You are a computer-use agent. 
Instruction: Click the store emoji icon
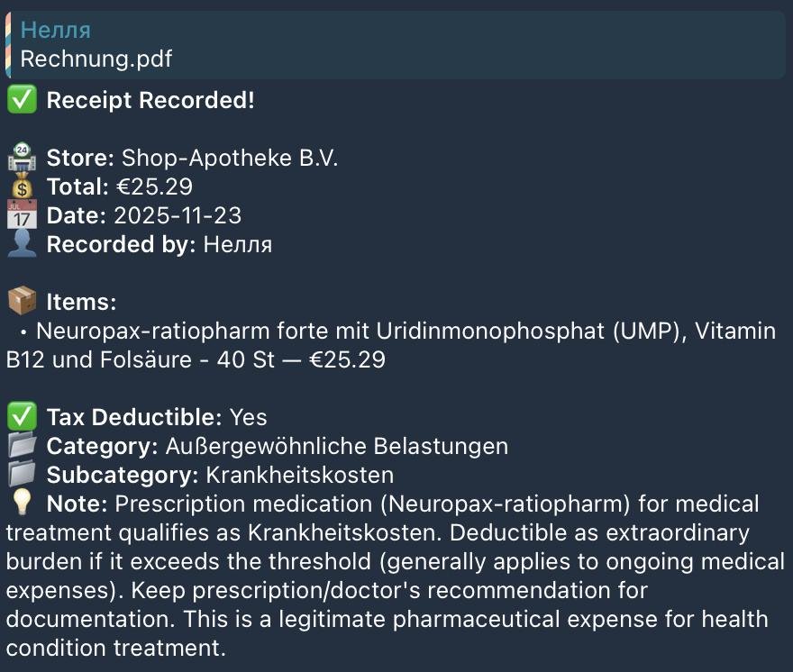pyautogui.click(x=22, y=159)
